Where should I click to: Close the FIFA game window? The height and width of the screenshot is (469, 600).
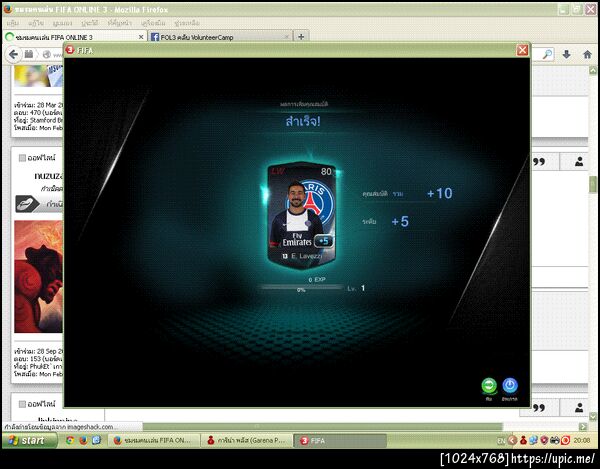[522, 50]
